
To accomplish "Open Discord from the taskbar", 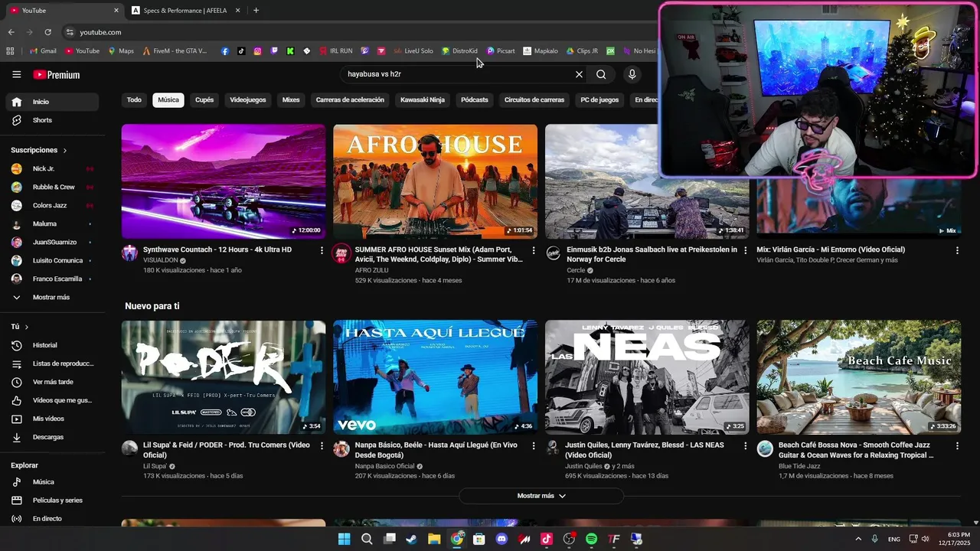I will (x=501, y=539).
